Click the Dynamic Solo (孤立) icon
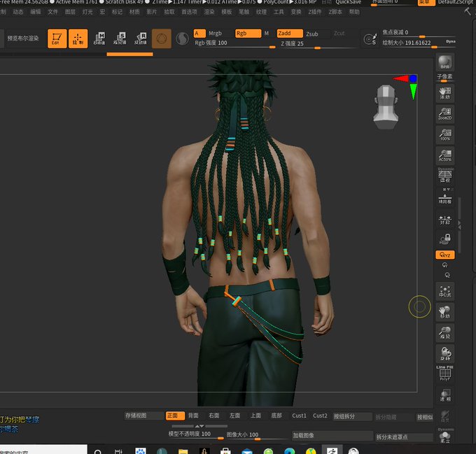Screen dimensions: 476x454 [445, 437]
